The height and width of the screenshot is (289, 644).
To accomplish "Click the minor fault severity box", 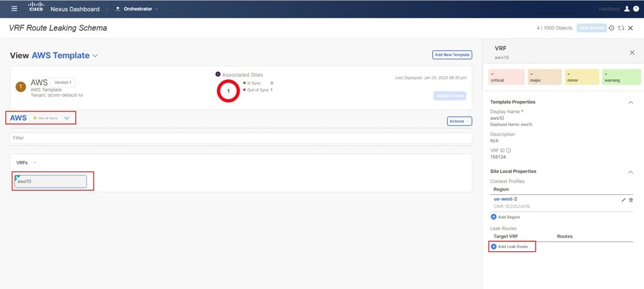I will [582, 77].
